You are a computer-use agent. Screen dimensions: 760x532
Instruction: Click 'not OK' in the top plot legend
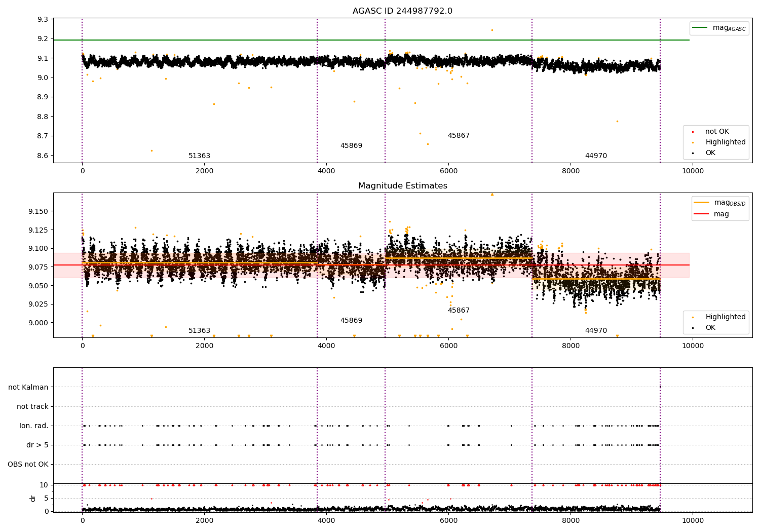(717, 132)
